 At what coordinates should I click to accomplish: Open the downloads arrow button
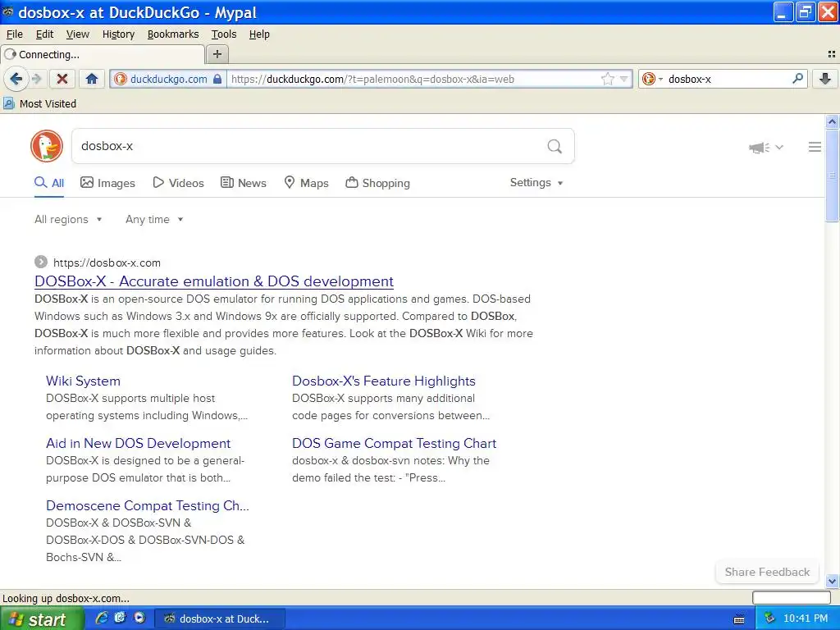click(x=825, y=79)
